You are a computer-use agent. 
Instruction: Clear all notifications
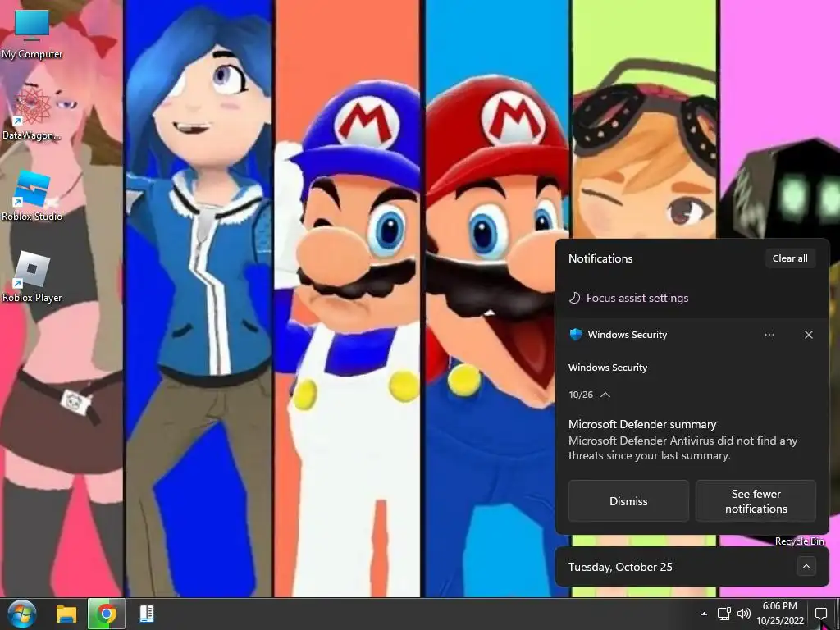[x=790, y=258]
